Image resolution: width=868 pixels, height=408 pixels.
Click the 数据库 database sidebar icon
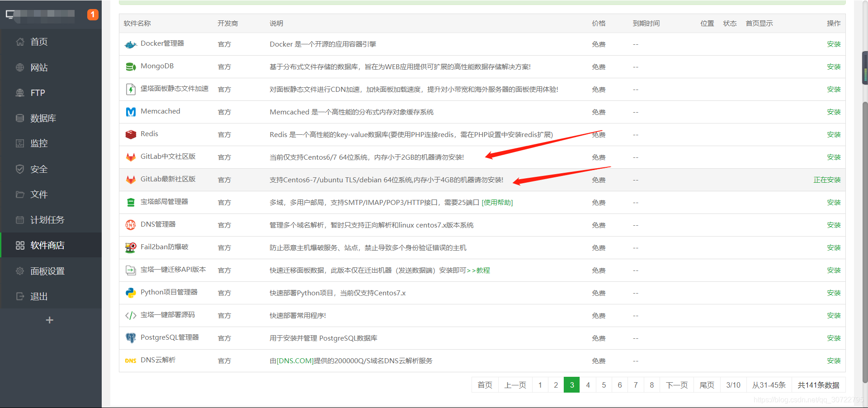click(20, 118)
